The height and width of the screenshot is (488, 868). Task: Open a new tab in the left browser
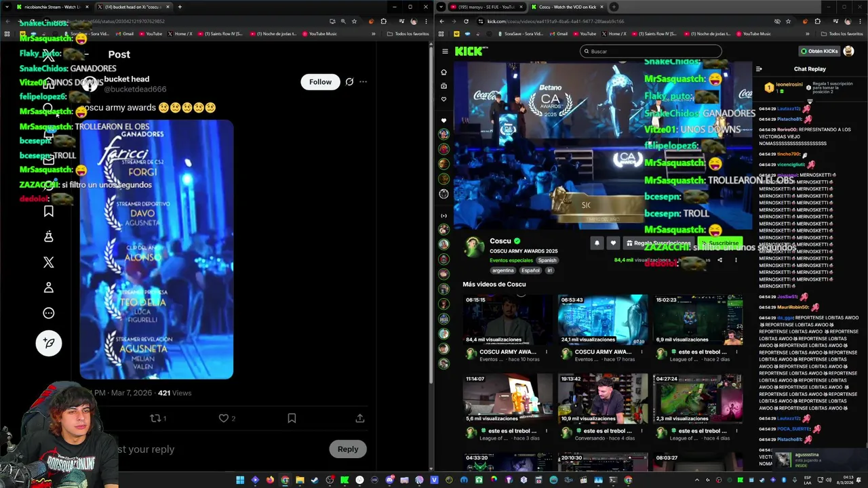pos(180,7)
